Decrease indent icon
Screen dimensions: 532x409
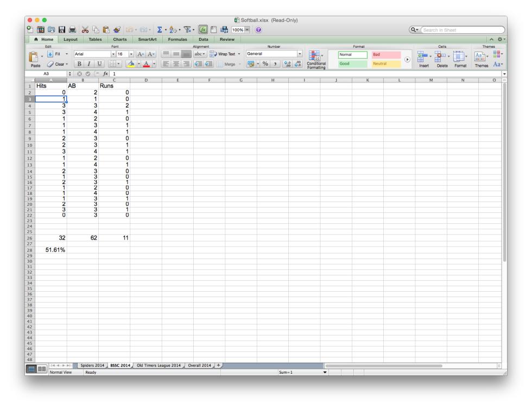pyautogui.click(x=198, y=64)
